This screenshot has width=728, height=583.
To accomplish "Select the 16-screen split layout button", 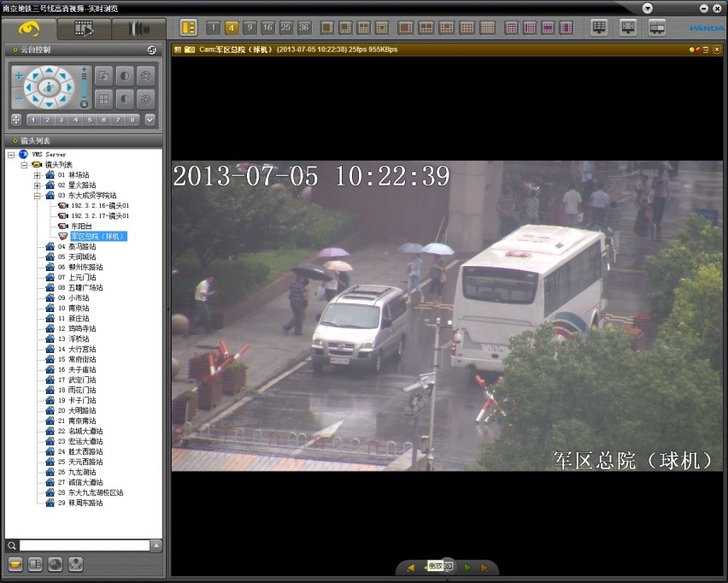I will 267,27.
